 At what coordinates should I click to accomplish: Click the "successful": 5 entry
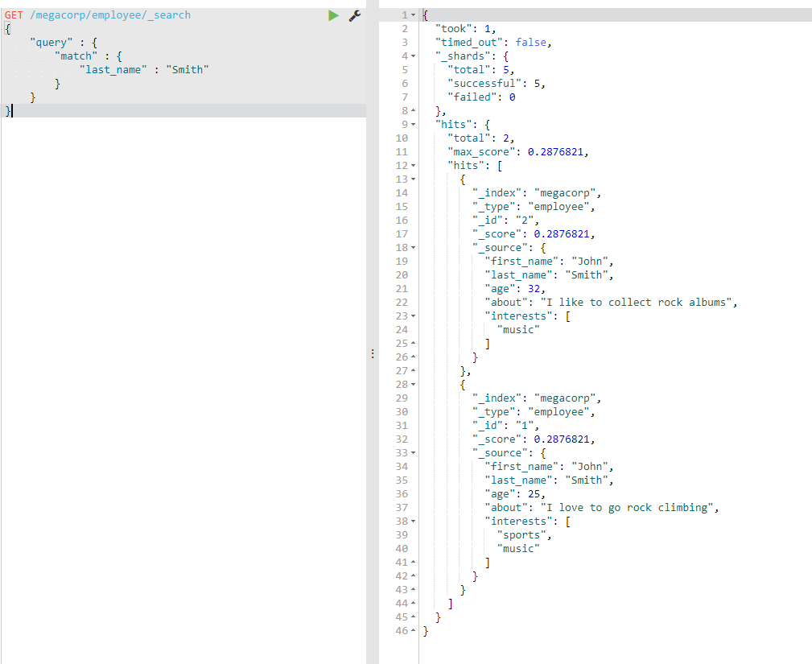point(494,84)
